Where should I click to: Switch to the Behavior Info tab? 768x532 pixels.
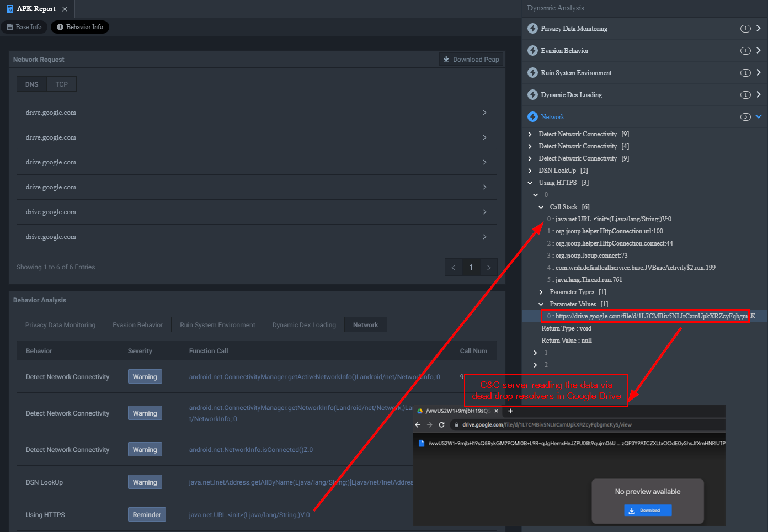pyautogui.click(x=80, y=27)
